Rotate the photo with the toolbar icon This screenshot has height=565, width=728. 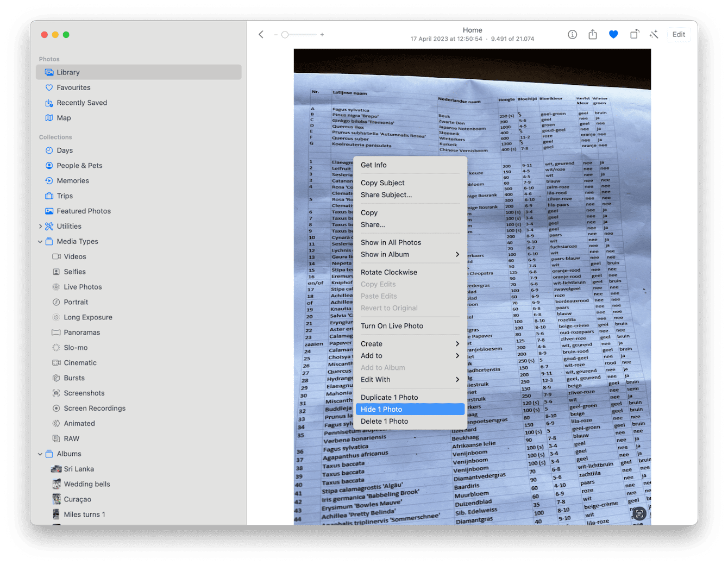(634, 34)
